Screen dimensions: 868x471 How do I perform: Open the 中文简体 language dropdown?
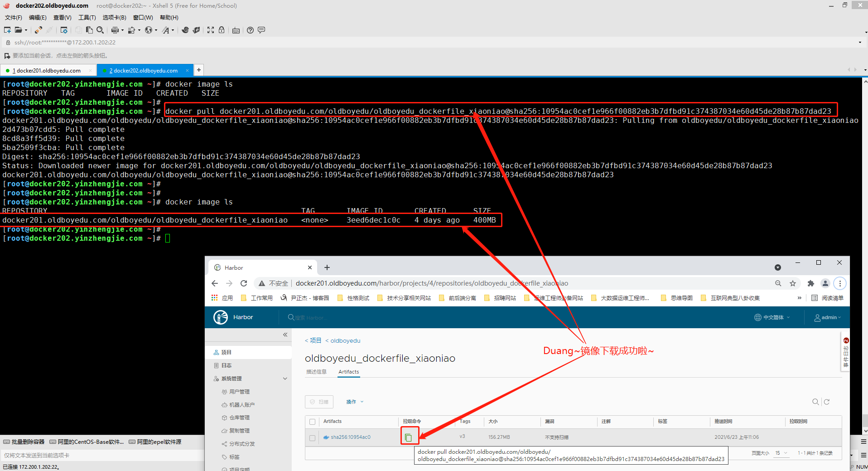click(x=772, y=317)
